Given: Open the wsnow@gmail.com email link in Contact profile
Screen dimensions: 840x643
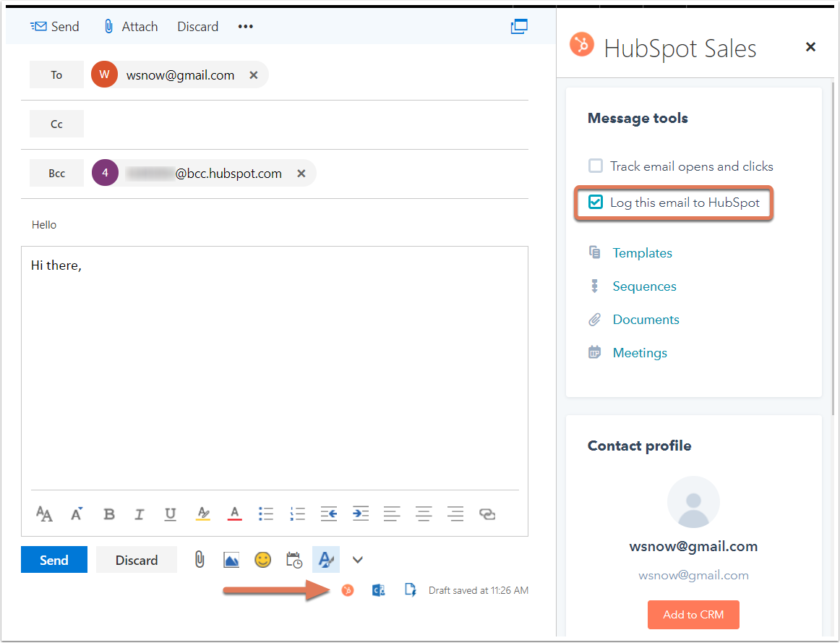Looking at the screenshot, I should pos(694,576).
